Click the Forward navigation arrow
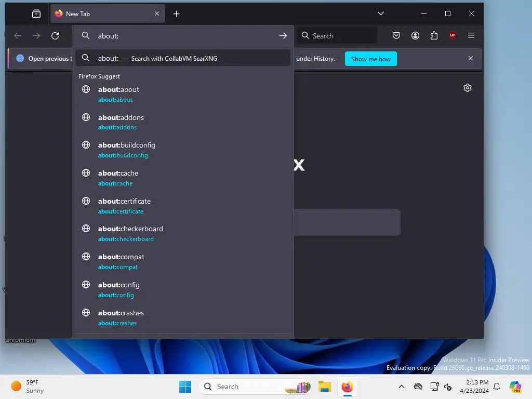The image size is (532, 399). click(x=36, y=36)
